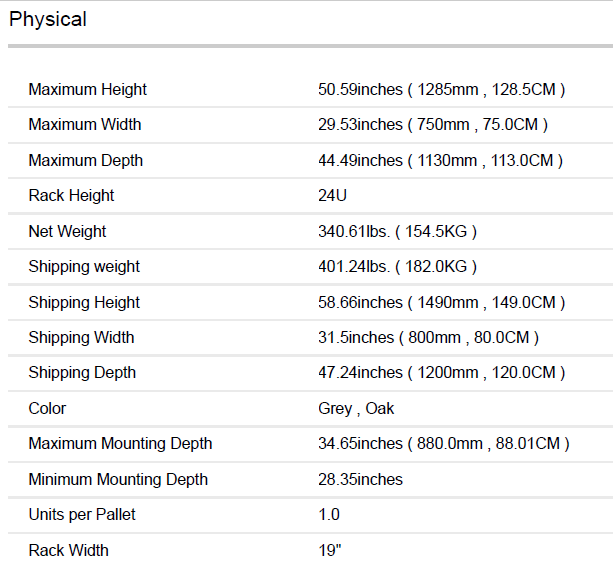This screenshot has width=613, height=568.
Task: Click the 19" rack width value
Action: click(x=330, y=551)
